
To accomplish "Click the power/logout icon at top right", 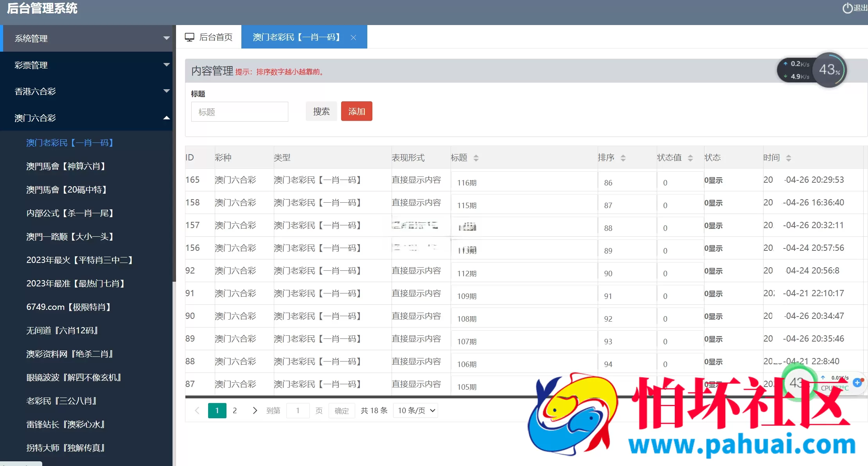I will [848, 8].
